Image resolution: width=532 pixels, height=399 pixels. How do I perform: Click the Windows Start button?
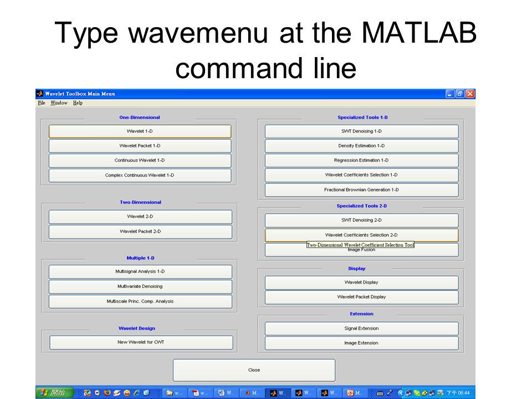(55, 392)
